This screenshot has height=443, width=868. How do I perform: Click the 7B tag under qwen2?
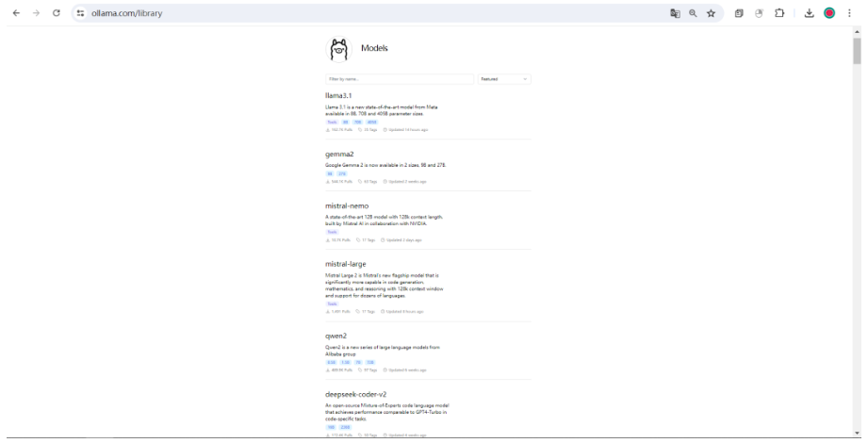tap(358, 363)
